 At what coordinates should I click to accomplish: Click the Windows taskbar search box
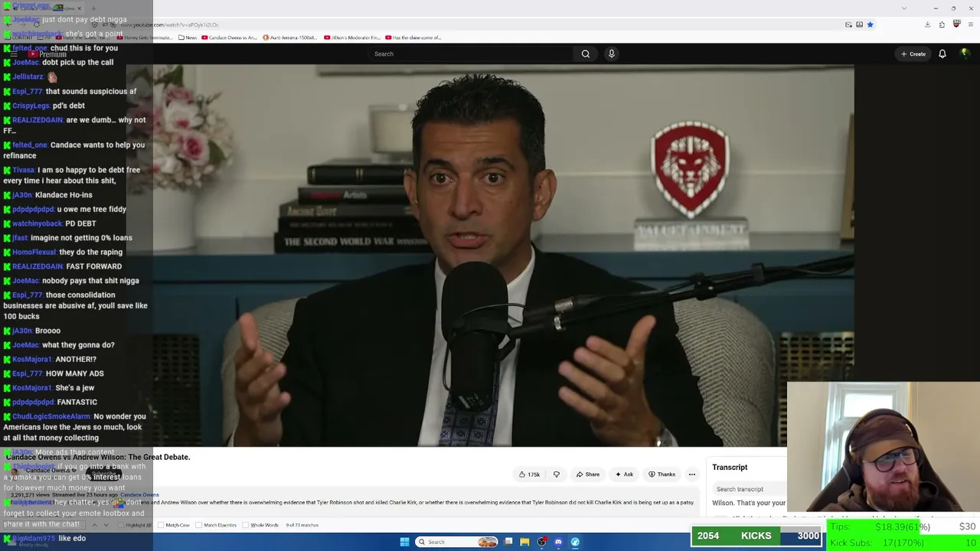[x=456, y=542]
